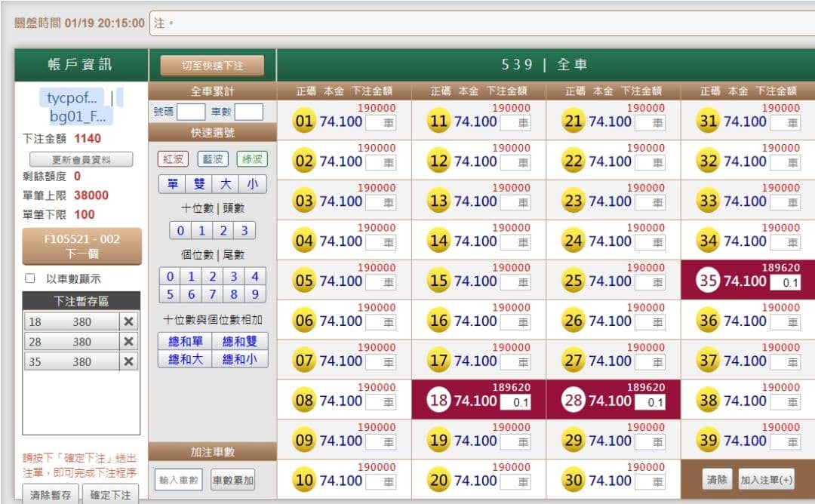Image resolution: width=815 pixels, height=504 pixels.
Task: Select number ball 07
Action: coord(304,361)
